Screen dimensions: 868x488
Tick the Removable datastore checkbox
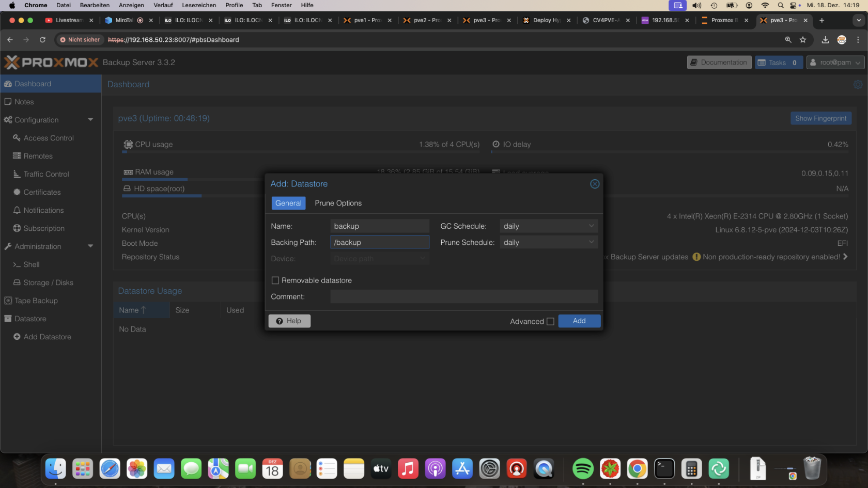275,280
